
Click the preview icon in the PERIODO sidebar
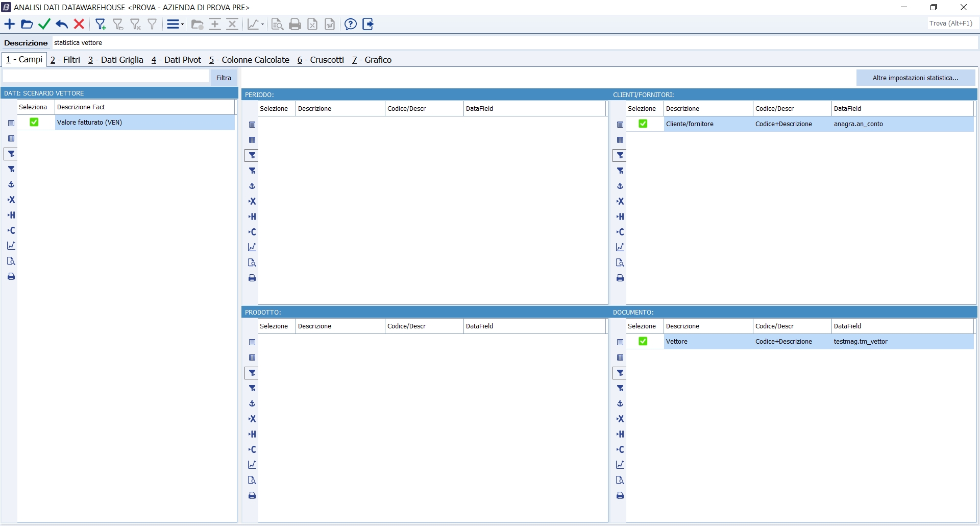(x=252, y=262)
